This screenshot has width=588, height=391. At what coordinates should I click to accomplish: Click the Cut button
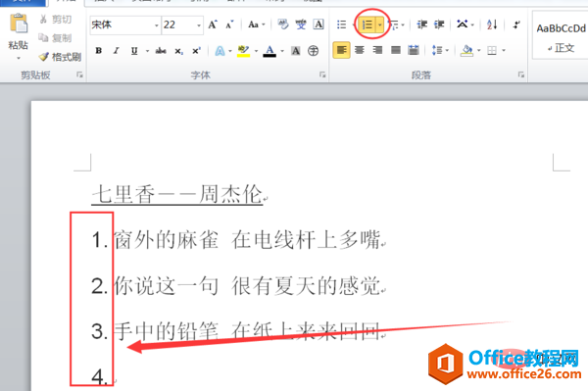[56, 20]
